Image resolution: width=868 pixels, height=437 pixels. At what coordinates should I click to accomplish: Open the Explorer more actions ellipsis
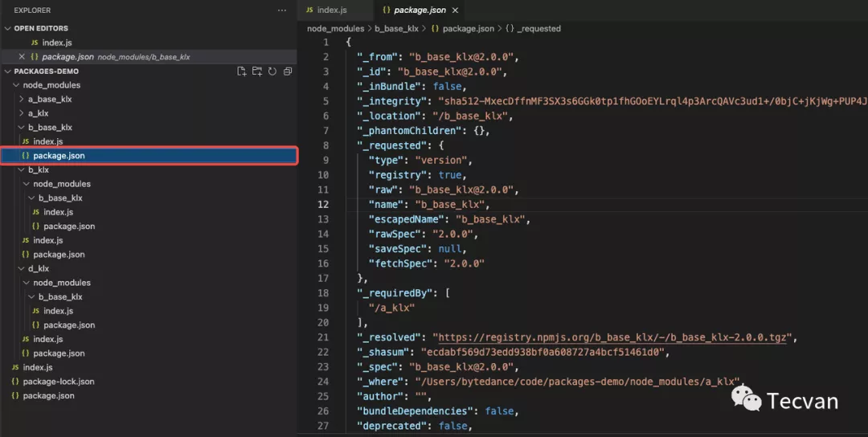[x=281, y=10]
